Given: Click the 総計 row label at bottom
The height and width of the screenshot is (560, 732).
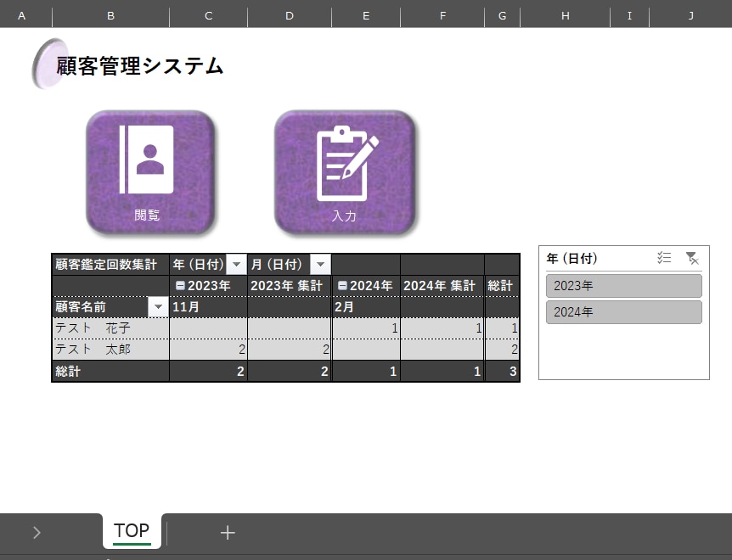Looking at the screenshot, I should click(x=110, y=371).
